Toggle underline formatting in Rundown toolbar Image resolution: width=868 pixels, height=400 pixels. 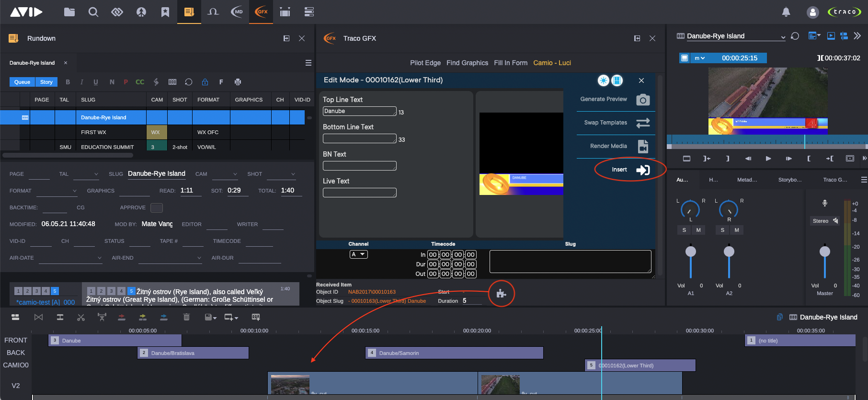(x=96, y=82)
